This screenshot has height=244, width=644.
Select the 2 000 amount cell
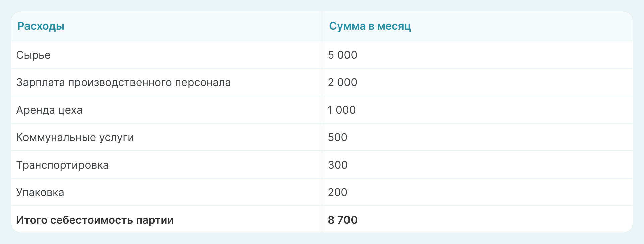pyautogui.click(x=342, y=82)
